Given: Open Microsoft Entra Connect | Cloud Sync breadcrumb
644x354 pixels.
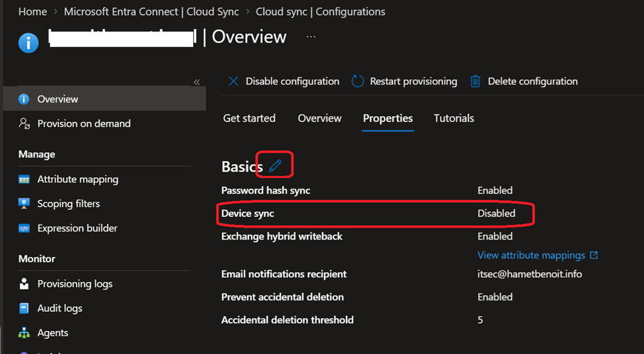Looking at the screenshot, I should (151, 11).
